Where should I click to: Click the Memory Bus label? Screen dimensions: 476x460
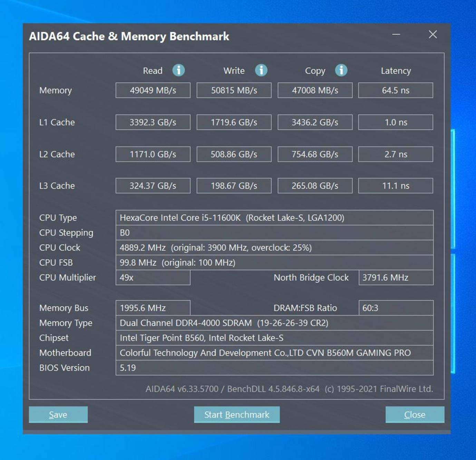click(x=64, y=308)
